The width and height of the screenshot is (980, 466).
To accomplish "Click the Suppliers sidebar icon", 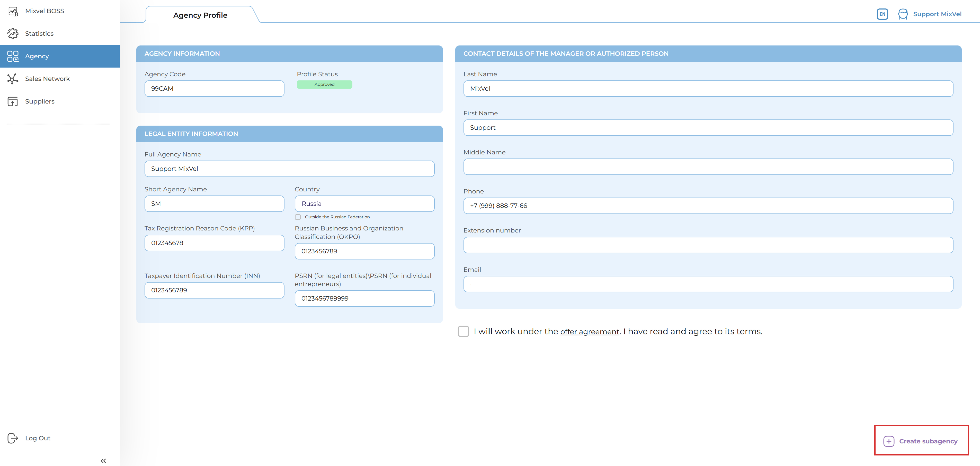I will 13,101.
